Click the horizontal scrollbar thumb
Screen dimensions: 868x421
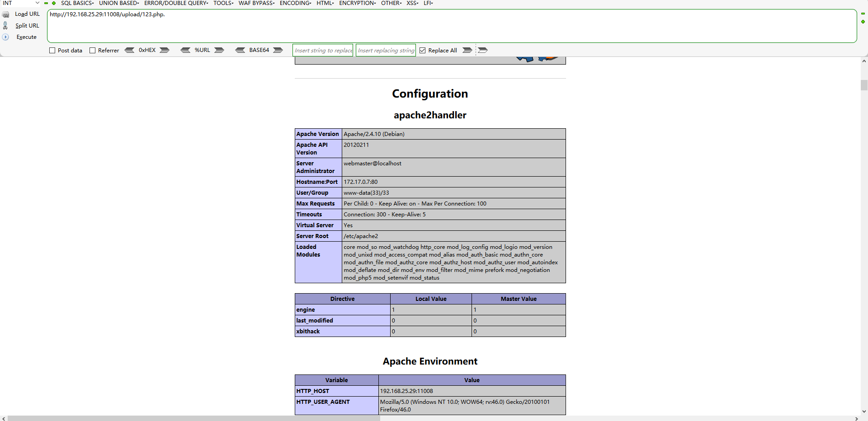(x=194, y=418)
